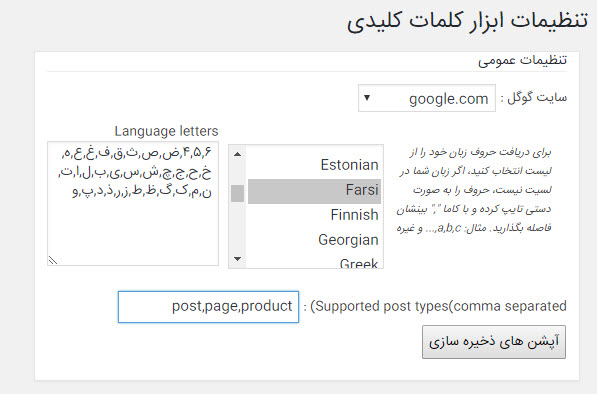
Task: Select Georgian in the language list
Action: pos(314,240)
